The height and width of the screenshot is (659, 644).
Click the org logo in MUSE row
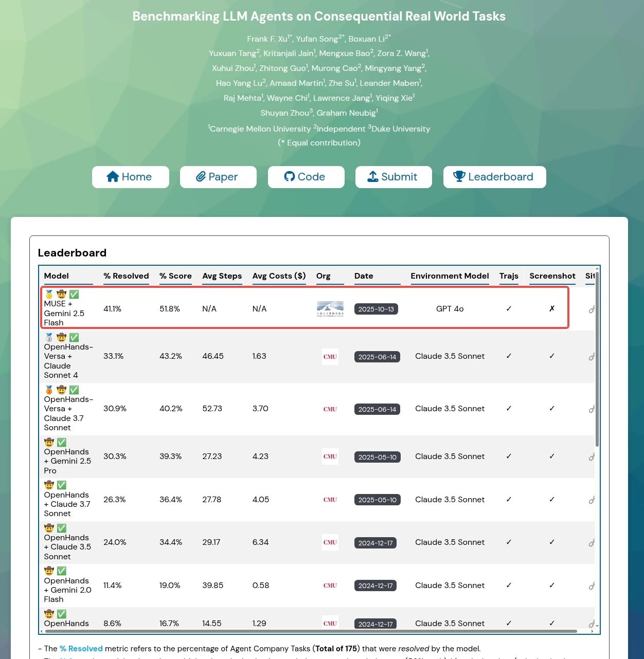[x=330, y=309]
